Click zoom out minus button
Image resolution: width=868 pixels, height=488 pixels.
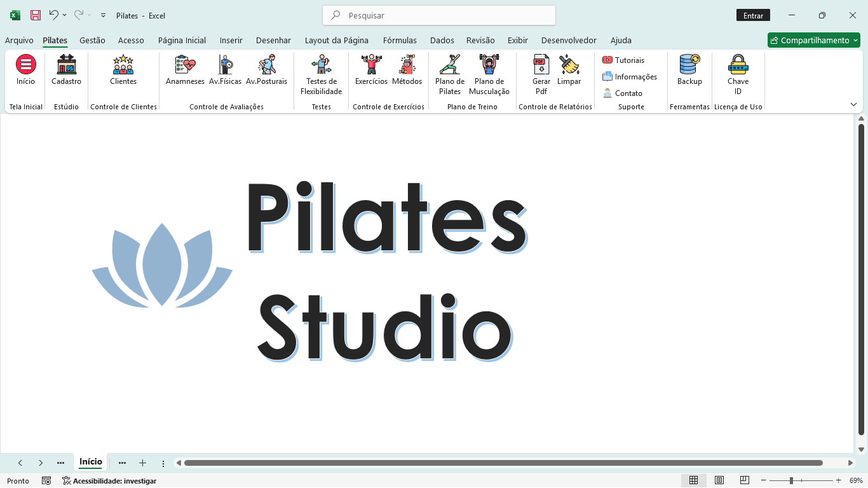[x=764, y=480]
